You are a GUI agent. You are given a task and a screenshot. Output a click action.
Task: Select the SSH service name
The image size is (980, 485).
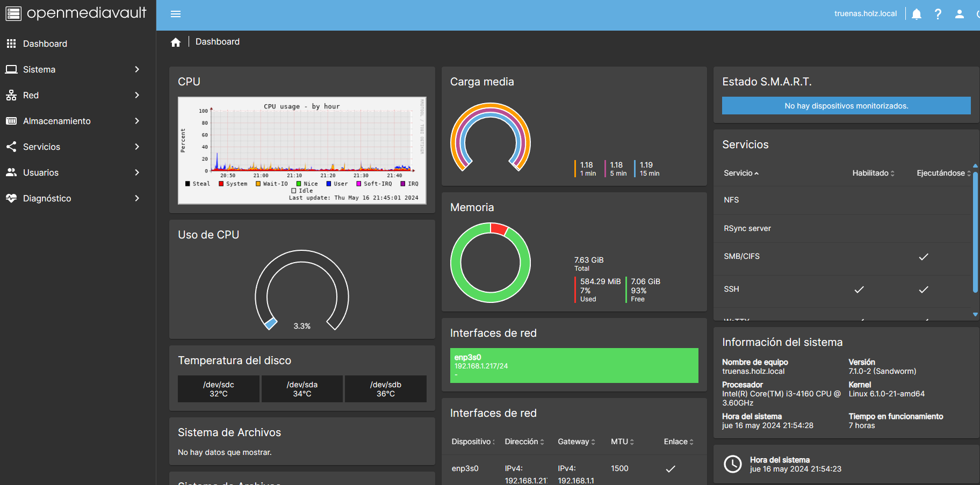tap(731, 289)
